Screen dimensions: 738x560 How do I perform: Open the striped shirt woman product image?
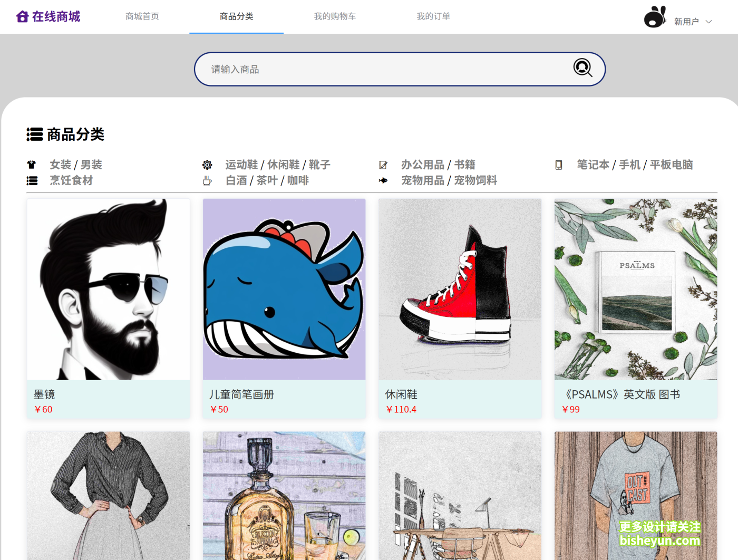coord(109,496)
